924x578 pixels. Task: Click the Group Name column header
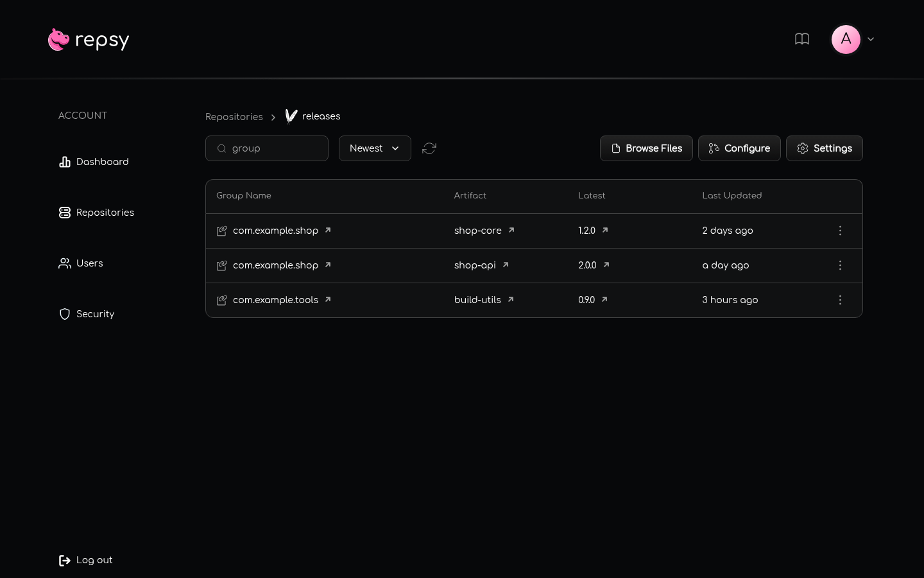244,196
